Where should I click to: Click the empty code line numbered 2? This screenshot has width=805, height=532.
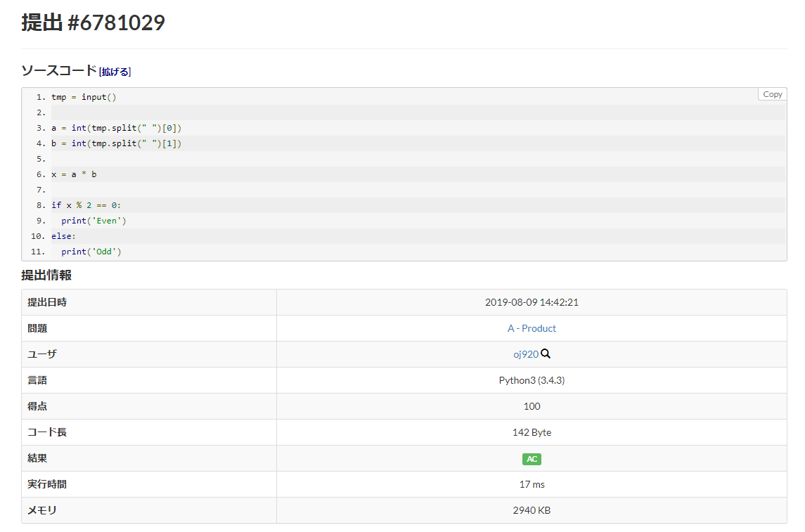[418, 112]
